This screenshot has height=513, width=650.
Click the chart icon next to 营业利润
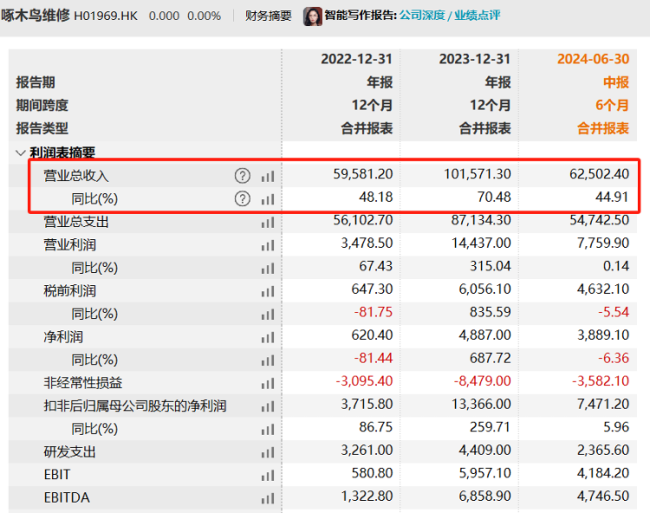pos(267,245)
